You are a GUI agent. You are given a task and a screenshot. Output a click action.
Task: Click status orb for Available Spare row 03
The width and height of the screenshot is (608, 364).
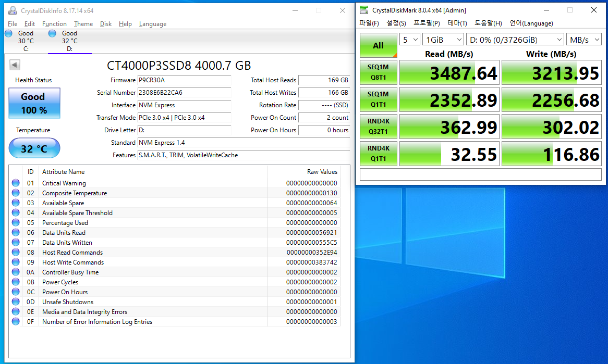(x=16, y=203)
